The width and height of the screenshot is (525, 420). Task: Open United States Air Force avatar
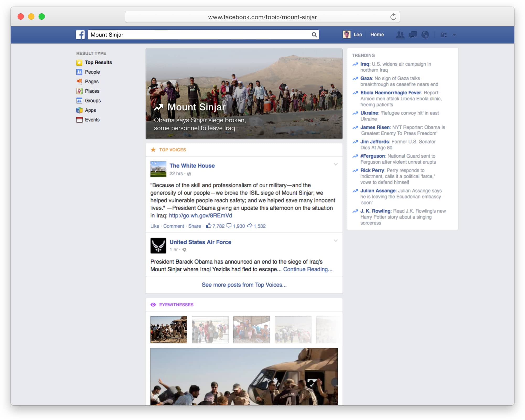(x=158, y=245)
